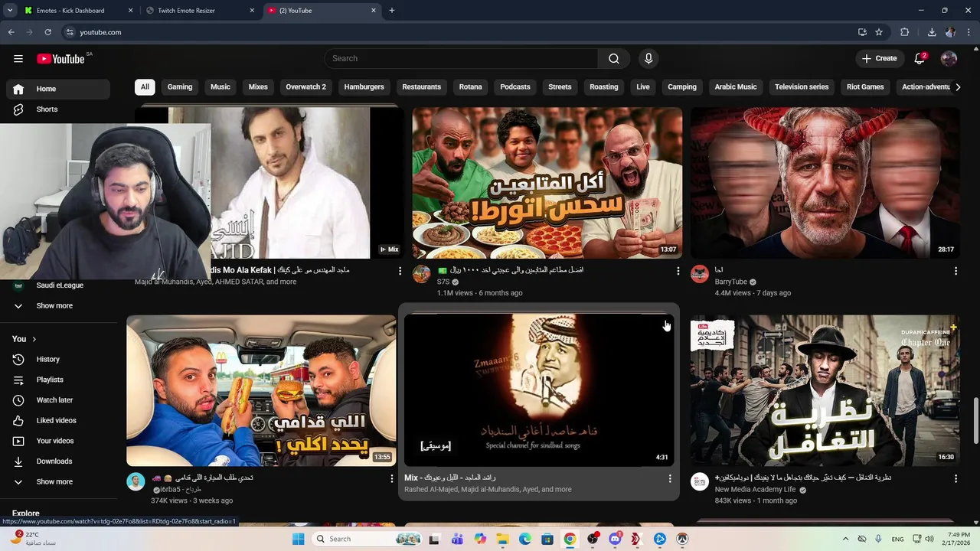Open more options for Rashed Al-Majed mix
The image size is (980, 551).
(x=670, y=478)
